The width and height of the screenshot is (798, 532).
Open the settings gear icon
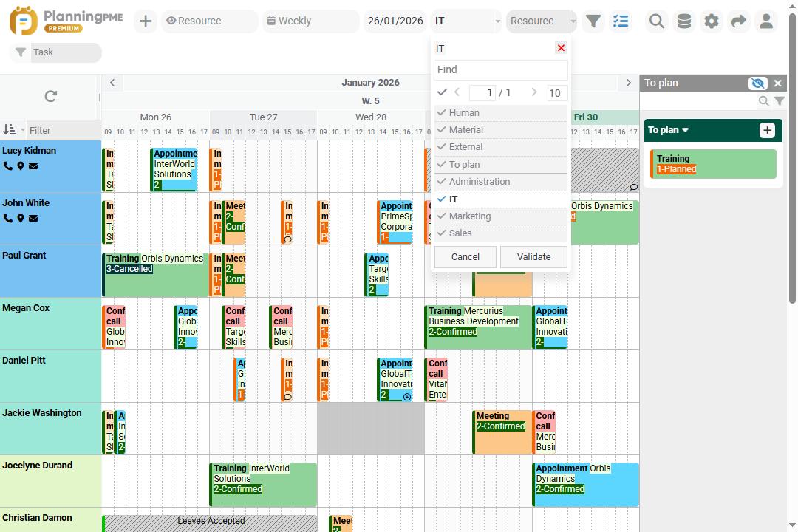click(x=712, y=21)
